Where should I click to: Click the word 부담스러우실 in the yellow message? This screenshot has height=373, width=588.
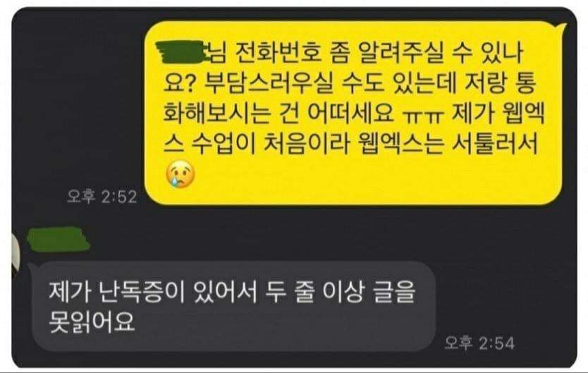(268, 83)
